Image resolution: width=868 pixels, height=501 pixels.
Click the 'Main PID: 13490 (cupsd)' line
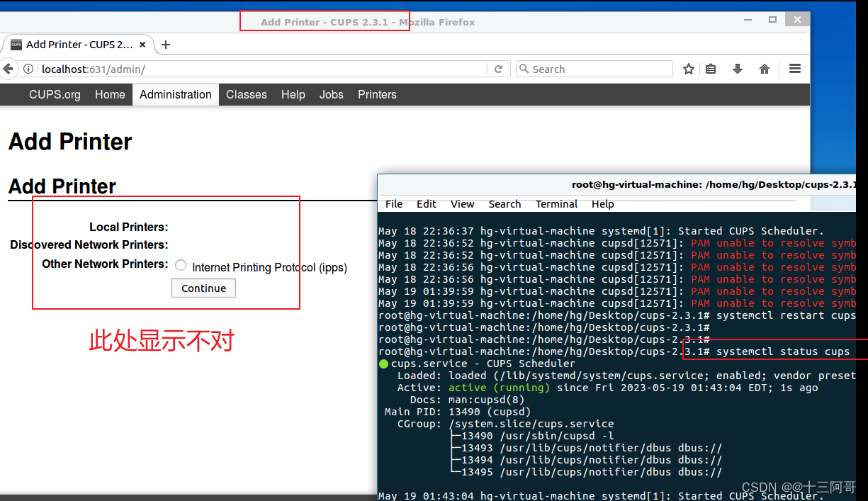[458, 412]
